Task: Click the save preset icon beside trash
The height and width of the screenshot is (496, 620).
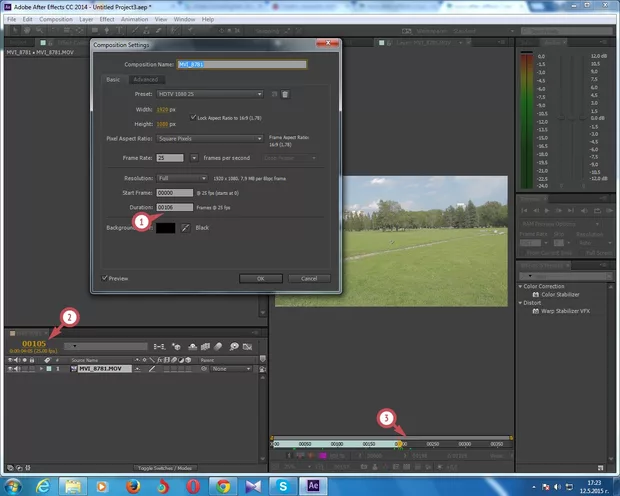Action: click(274, 94)
